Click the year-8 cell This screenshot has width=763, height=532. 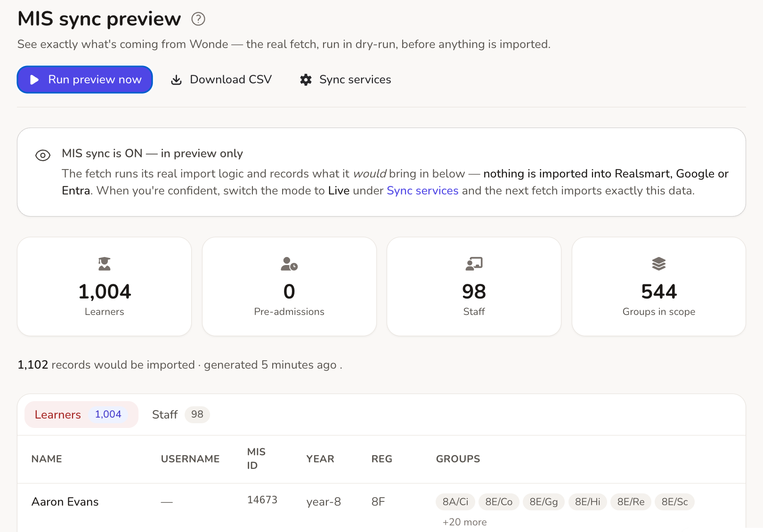tap(324, 502)
